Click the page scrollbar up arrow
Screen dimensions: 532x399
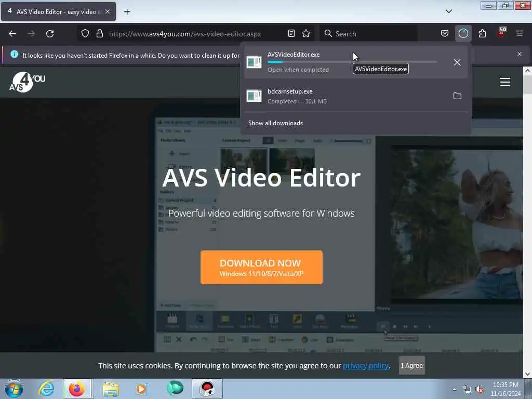tap(527, 71)
